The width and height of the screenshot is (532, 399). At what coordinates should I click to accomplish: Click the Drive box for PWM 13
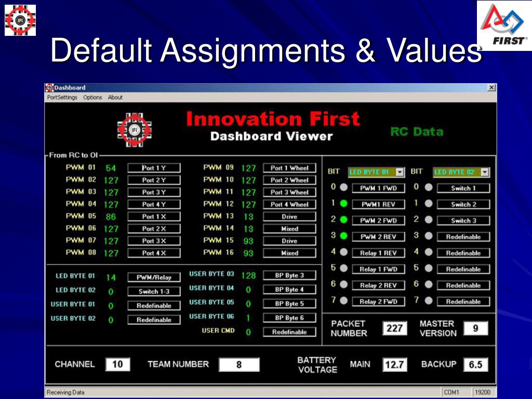[x=289, y=217]
